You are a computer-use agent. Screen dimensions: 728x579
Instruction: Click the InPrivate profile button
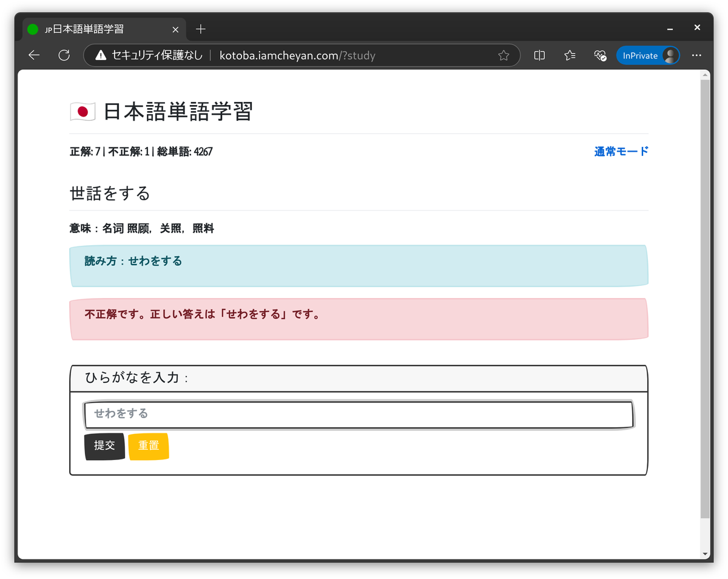pyautogui.click(x=648, y=55)
